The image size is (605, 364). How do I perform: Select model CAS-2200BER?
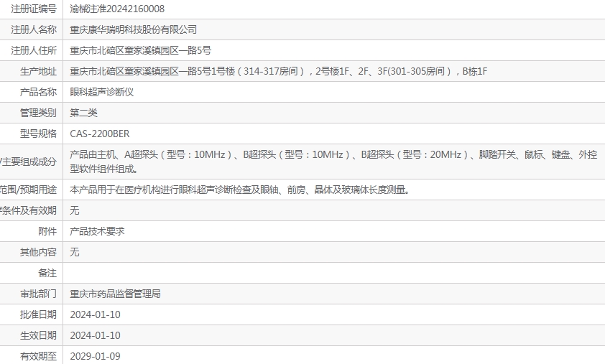pyautogui.click(x=100, y=134)
